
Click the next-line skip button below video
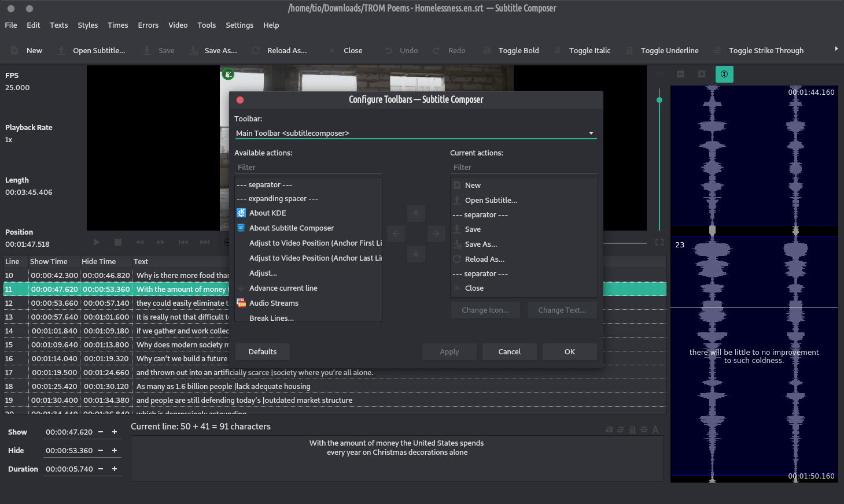(205, 242)
